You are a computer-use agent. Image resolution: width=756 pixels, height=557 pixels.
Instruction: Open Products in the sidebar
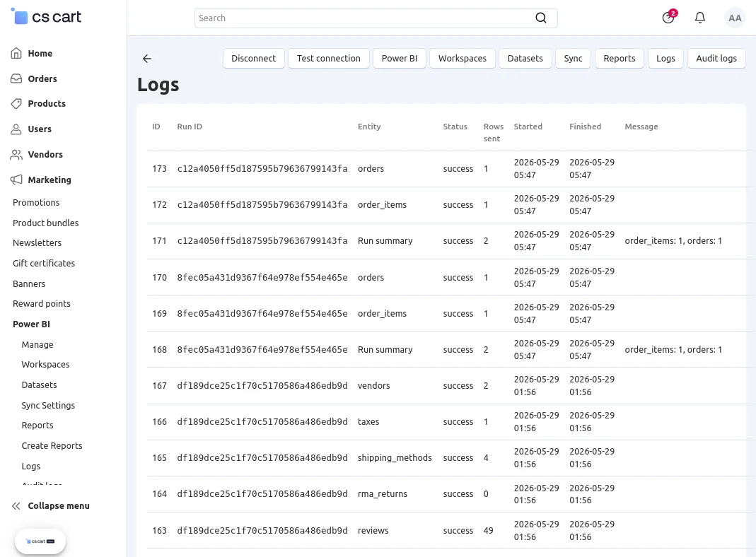coord(47,104)
